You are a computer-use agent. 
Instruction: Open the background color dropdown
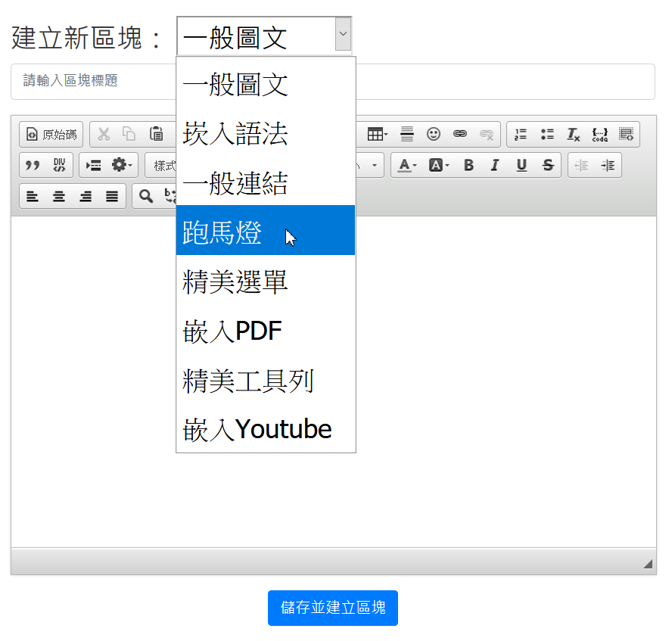point(439,165)
